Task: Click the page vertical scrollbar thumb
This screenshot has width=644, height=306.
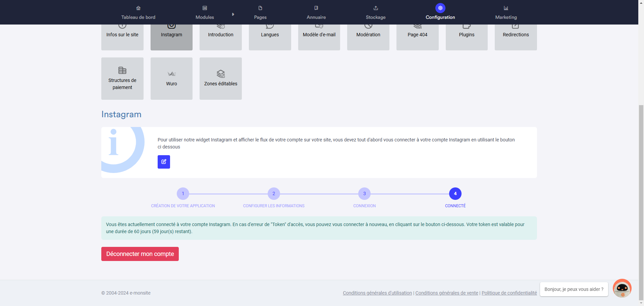Action: pos(641,203)
